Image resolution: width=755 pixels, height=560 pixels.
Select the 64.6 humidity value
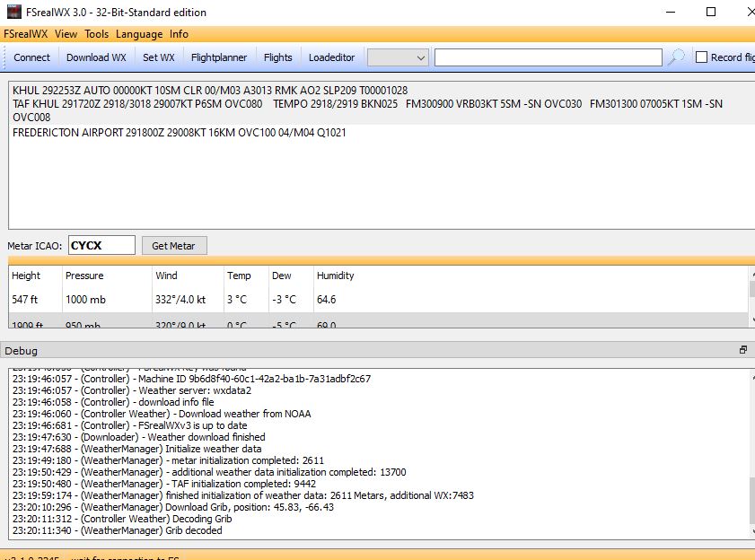(x=326, y=300)
